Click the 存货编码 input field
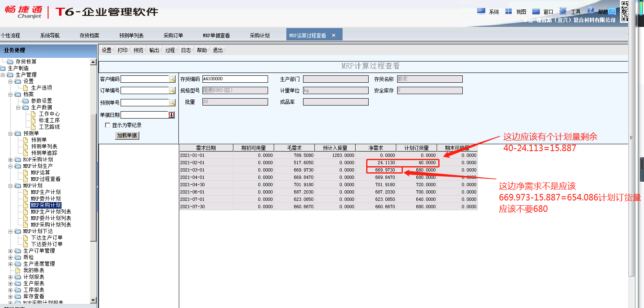 pyautogui.click(x=235, y=79)
